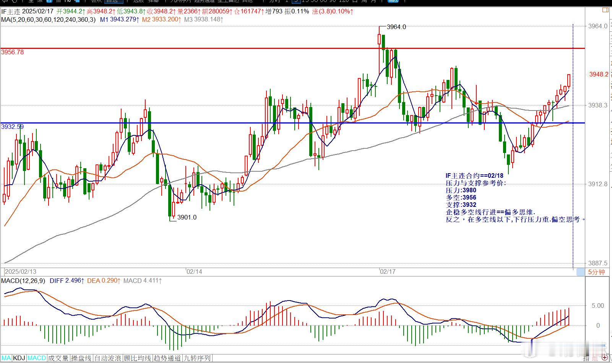The width and height of the screenshot is (612, 364).
Task: Switch to the 顾比均线 tab
Action: tap(138, 358)
